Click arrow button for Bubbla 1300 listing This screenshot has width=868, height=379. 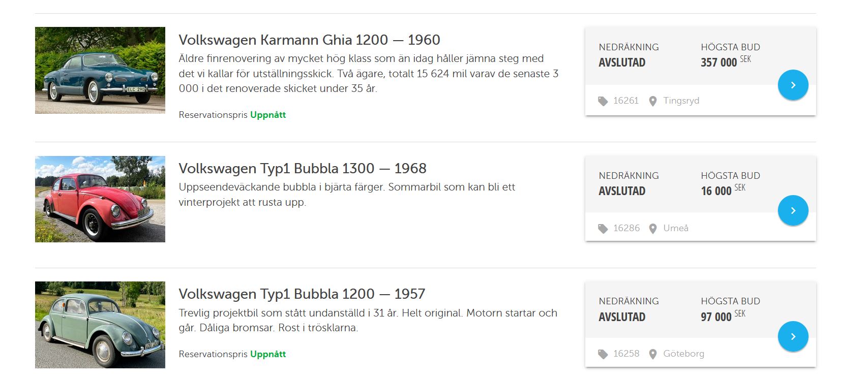pos(793,210)
